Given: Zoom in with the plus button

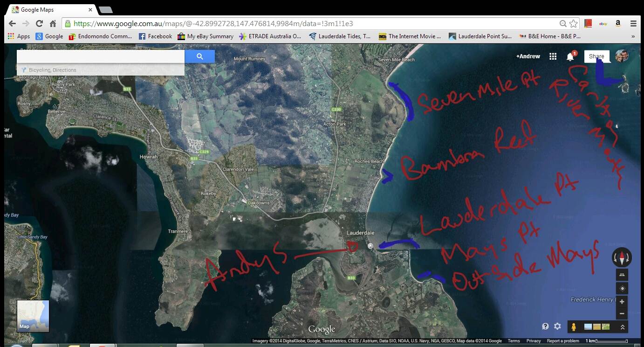Looking at the screenshot, I should click(622, 302).
